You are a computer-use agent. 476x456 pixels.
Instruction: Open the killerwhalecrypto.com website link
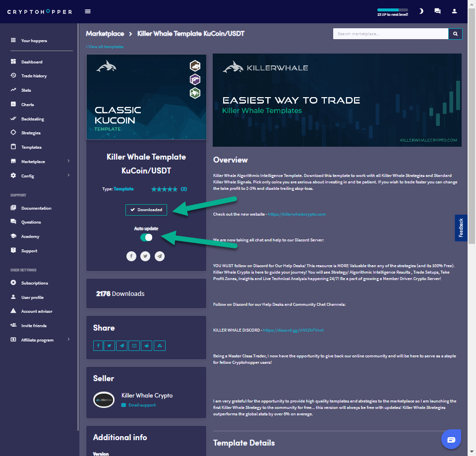tap(297, 214)
